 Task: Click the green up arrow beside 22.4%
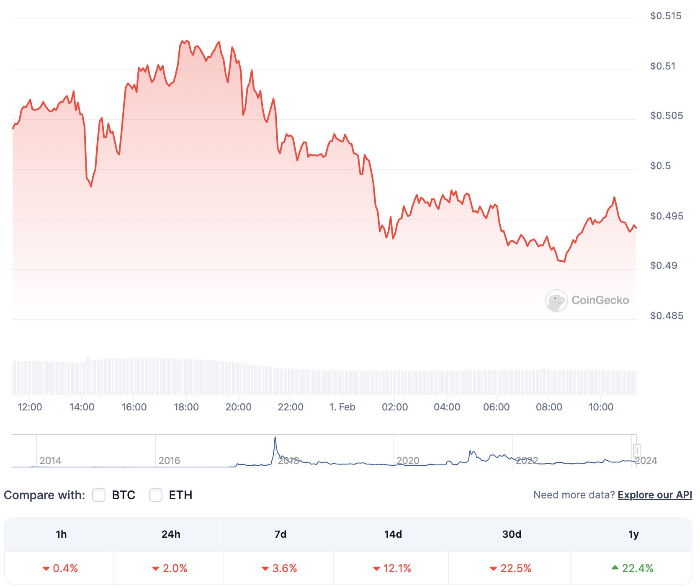615,567
